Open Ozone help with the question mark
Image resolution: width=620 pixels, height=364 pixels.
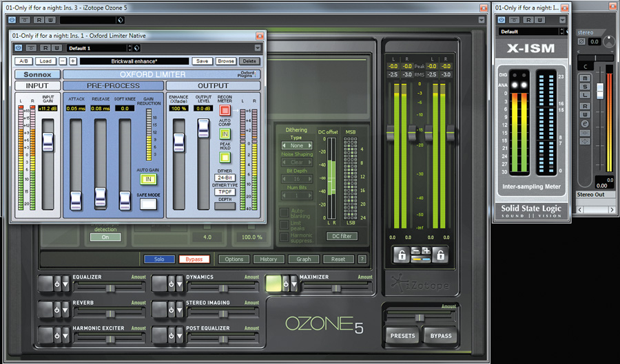[362, 259]
